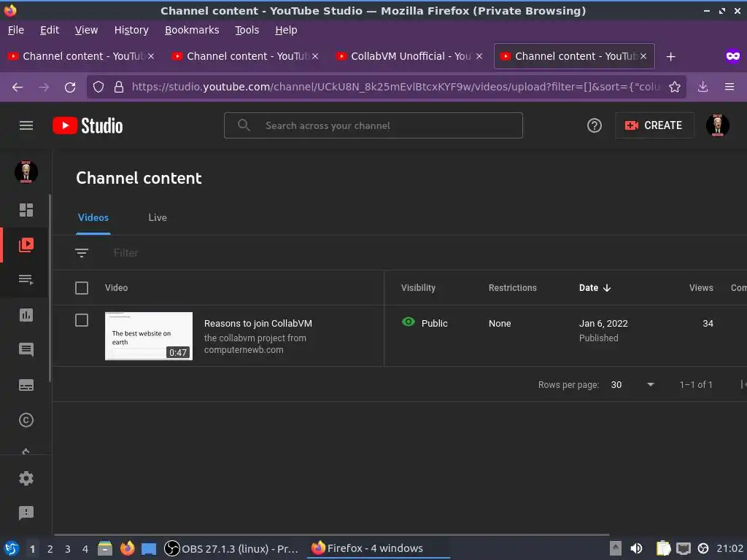Click the site security padlock icon
Image resolution: width=747 pixels, height=560 pixels.
119,87
